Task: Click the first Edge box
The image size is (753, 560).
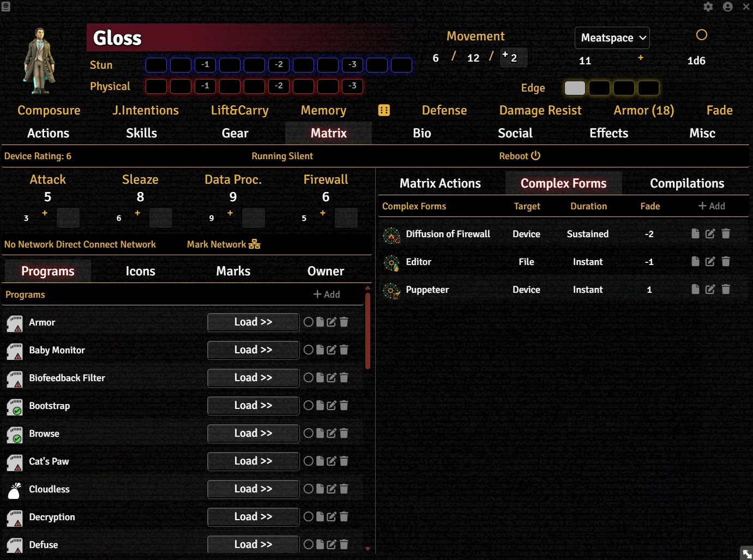Action: (575, 88)
